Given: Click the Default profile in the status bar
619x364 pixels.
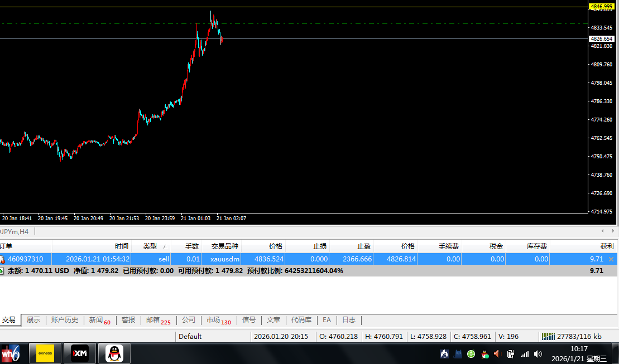Looking at the screenshot, I should (190, 336).
